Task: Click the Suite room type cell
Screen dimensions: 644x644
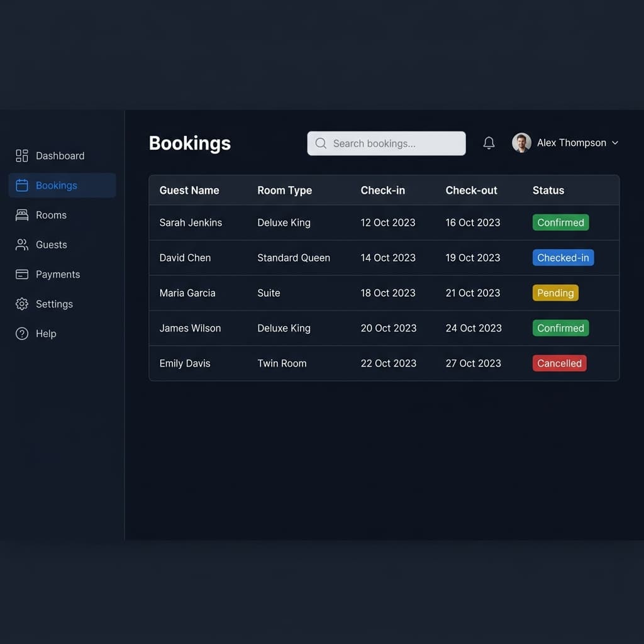Action: point(269,293)
